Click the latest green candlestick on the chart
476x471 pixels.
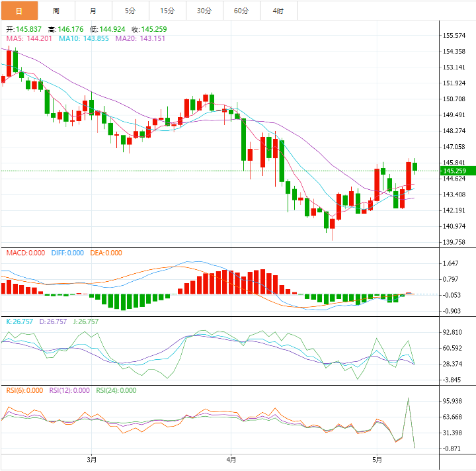coord(415,167)
